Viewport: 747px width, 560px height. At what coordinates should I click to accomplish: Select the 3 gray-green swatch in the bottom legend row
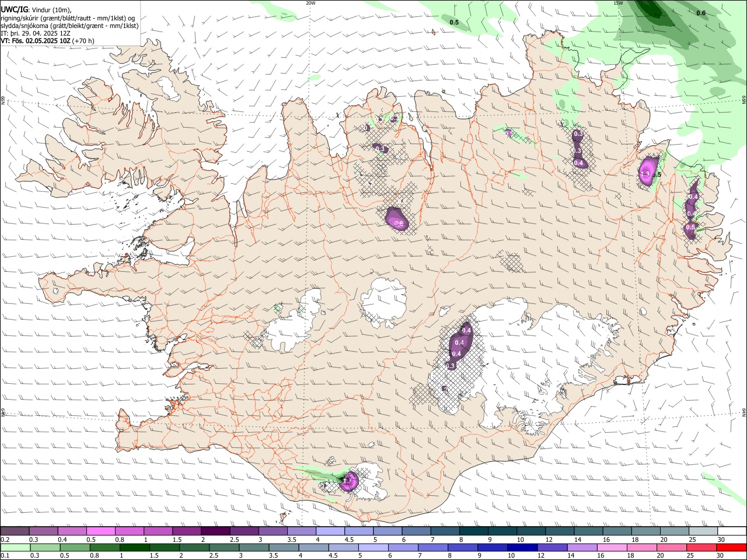point(253,548)
